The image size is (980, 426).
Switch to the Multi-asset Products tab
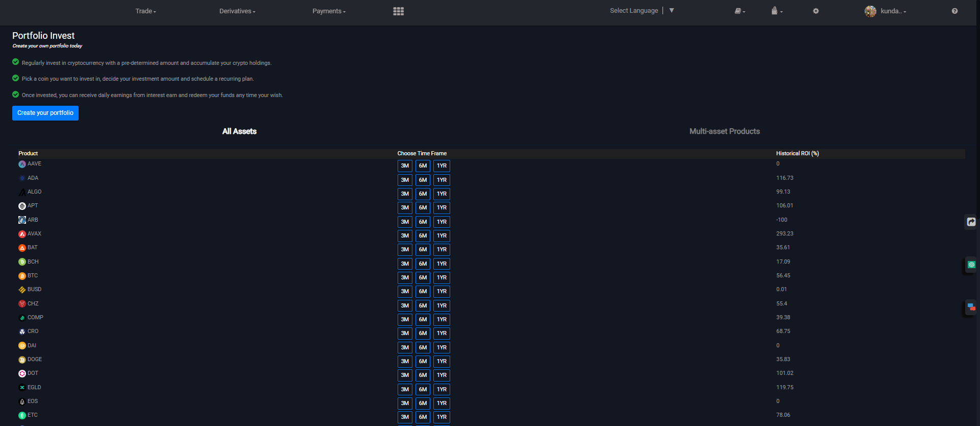[x=724, y=131]
